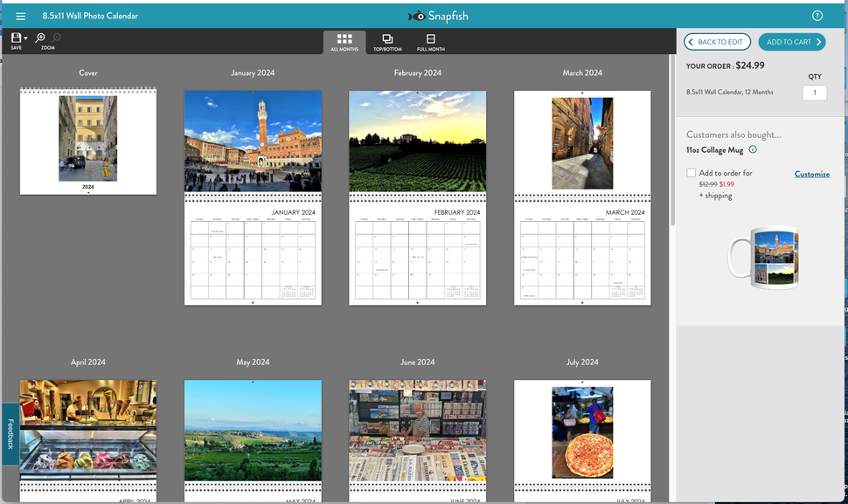Click the Back to Edit button
Screen dimensions: 848x504
717,41
